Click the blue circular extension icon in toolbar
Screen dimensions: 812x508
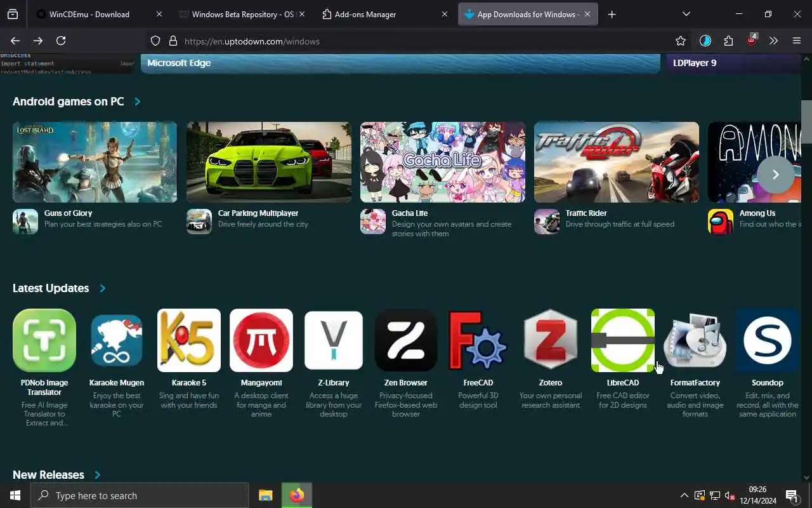coord(705,41)
